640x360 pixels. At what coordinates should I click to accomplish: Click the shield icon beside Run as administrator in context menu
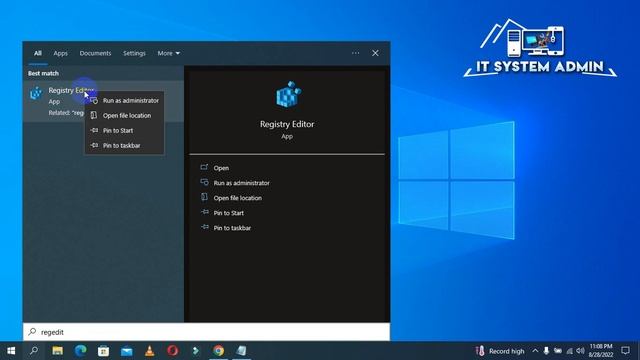94,100
